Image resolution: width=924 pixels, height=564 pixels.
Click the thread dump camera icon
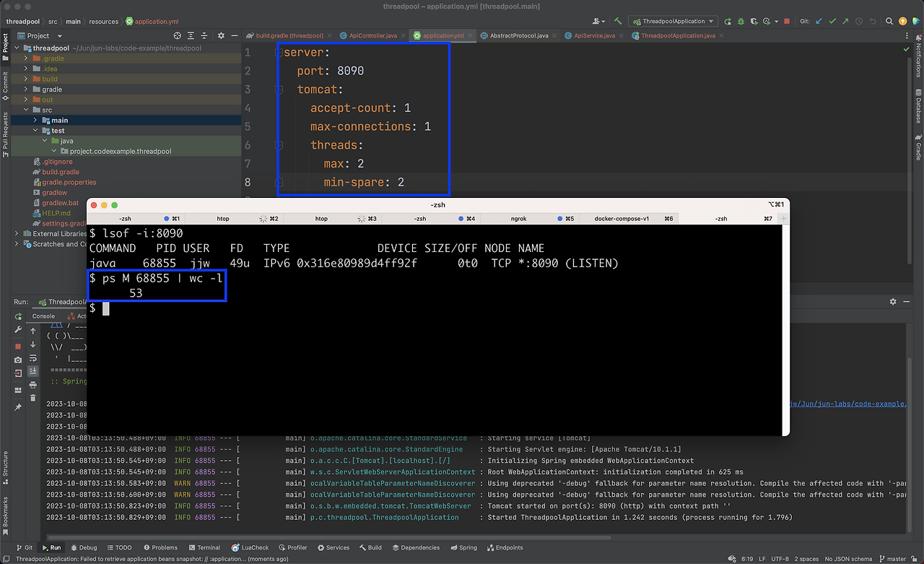coord(18,360)
